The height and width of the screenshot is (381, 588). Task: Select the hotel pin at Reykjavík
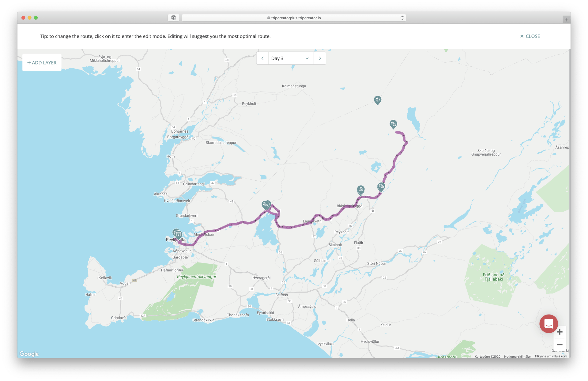179,235
